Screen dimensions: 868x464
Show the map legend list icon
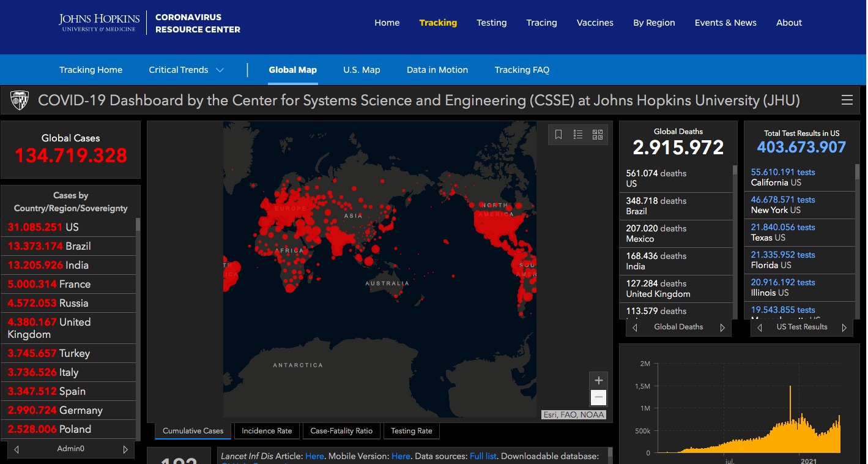pos(578,135)
